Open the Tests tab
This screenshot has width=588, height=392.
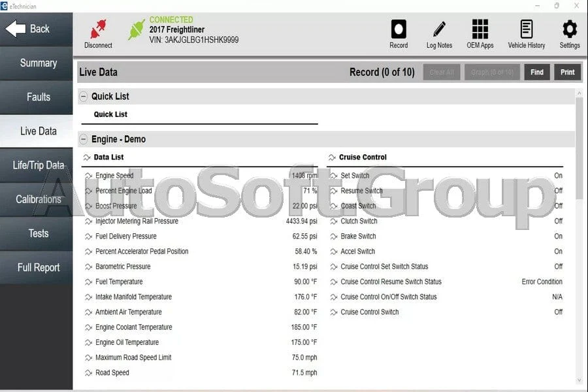[37, 233]
